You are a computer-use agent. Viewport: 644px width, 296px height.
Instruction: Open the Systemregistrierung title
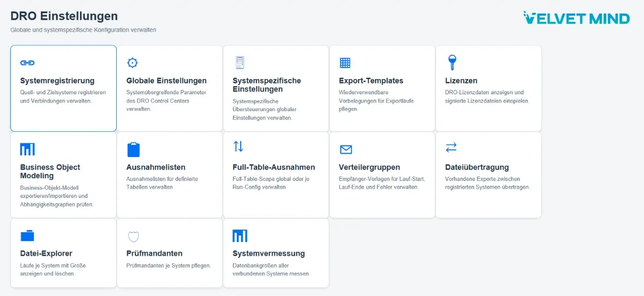[57, 81]
